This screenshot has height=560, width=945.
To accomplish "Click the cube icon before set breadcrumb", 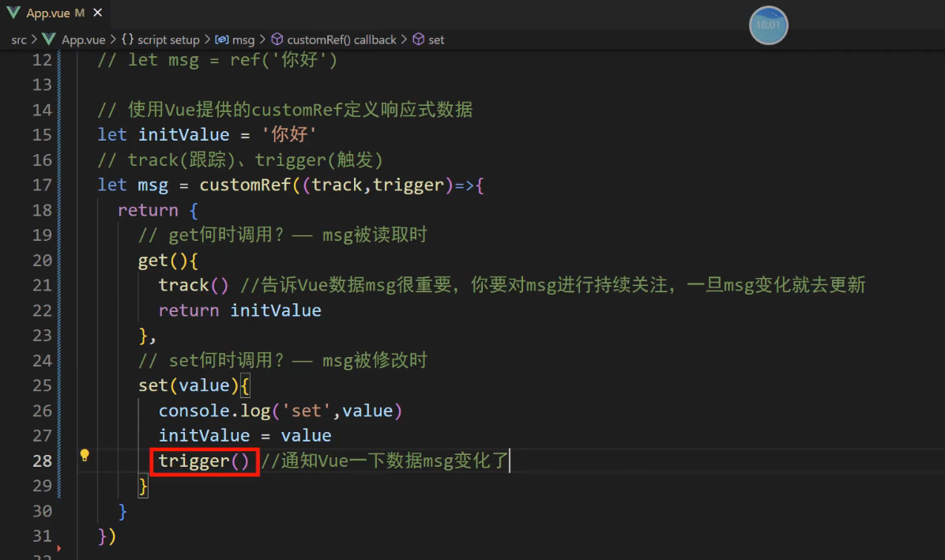I will coord(418,39).
